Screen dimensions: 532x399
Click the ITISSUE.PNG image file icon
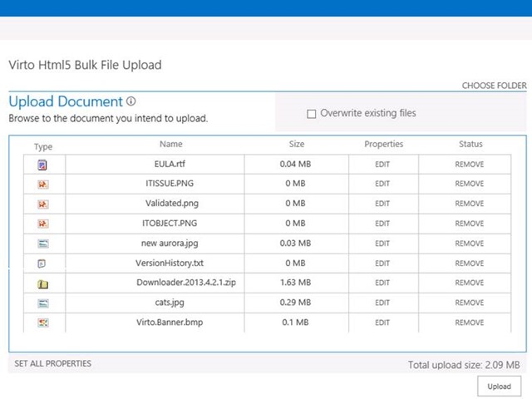point(42,185)
